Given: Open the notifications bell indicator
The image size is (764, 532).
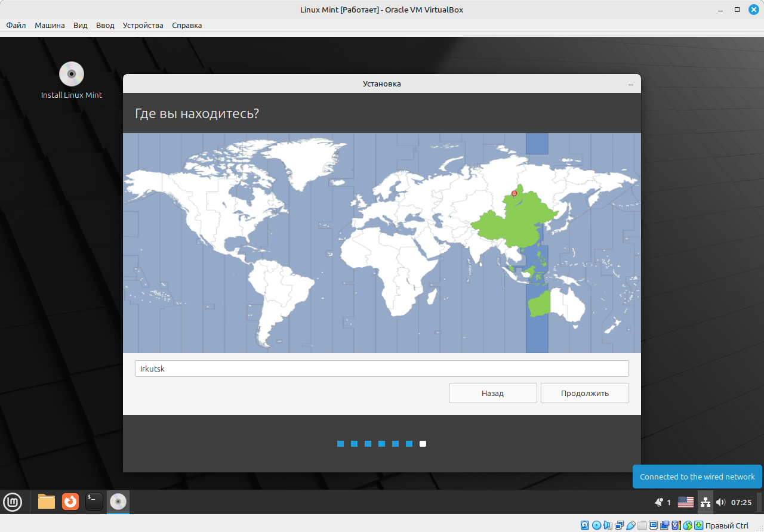Looking at the screenshot, I should (659, 502).
